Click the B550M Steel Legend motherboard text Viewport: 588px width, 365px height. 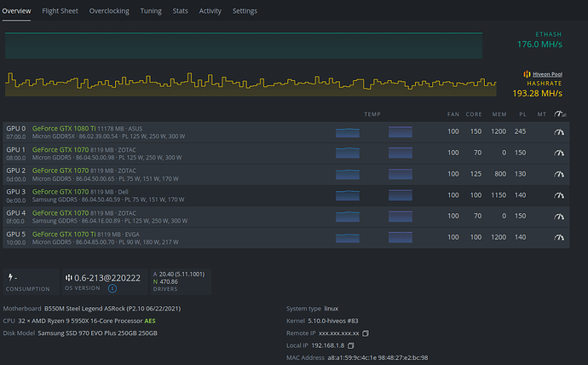[112, 309]
